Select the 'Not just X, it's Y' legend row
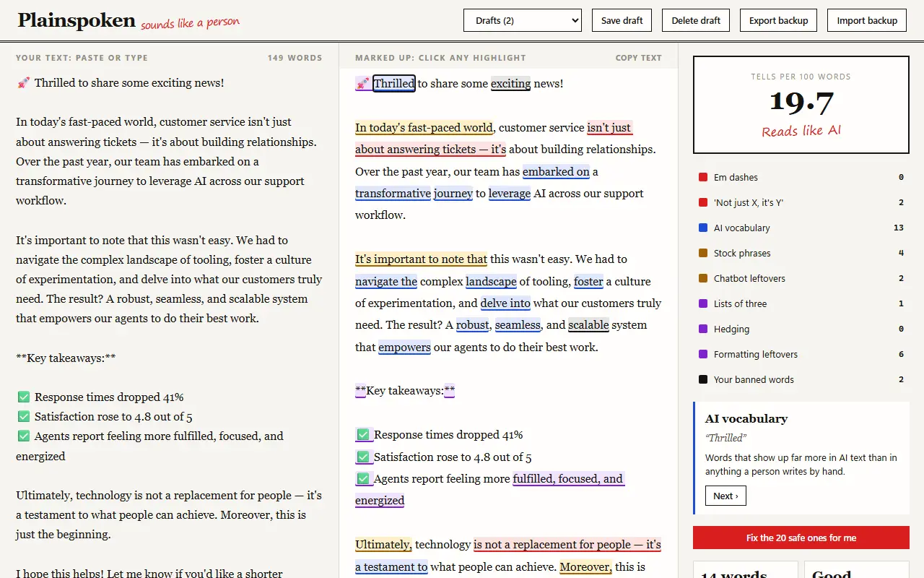Image resolution: width=924 pixels, height=578 pixels. [801, 202]
